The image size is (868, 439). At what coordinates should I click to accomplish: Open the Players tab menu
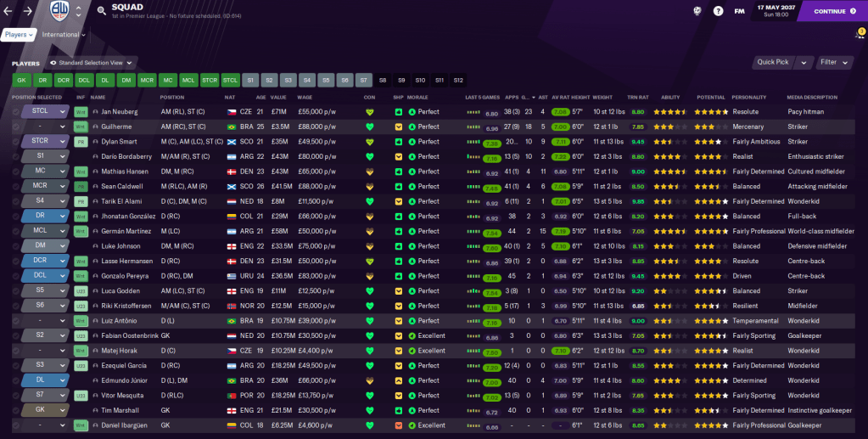pyautogui.click(x=20, y=35)
